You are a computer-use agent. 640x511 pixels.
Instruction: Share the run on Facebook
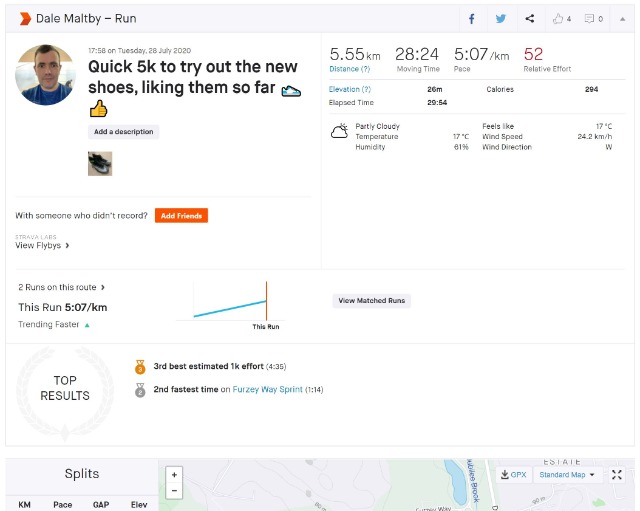471,19
